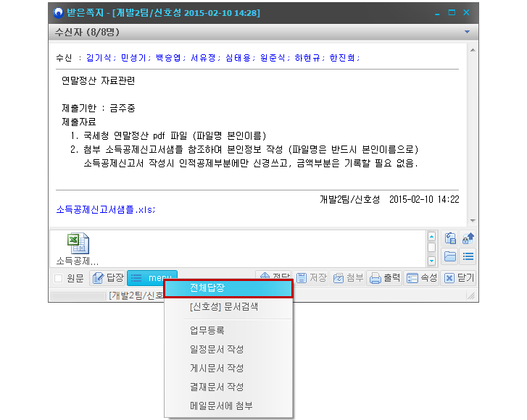
Task: Click the 출력 print button
Action: pyautogui.click(x=385, y=278)
